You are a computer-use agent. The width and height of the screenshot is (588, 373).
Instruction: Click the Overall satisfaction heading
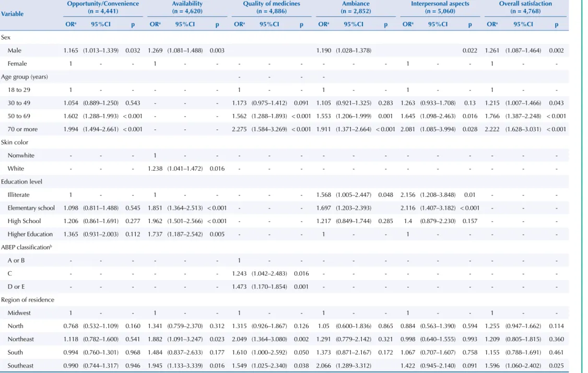[525, 4]
